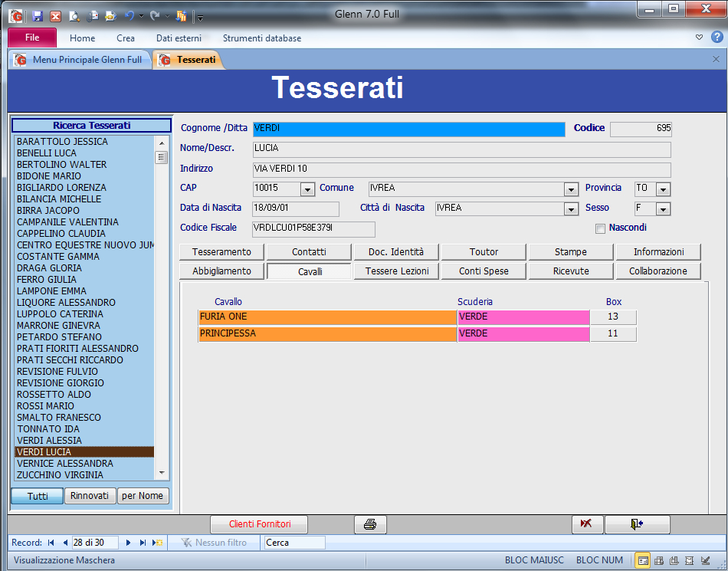Redo the last action
This screenshot has height=571, width=728.
155,16
